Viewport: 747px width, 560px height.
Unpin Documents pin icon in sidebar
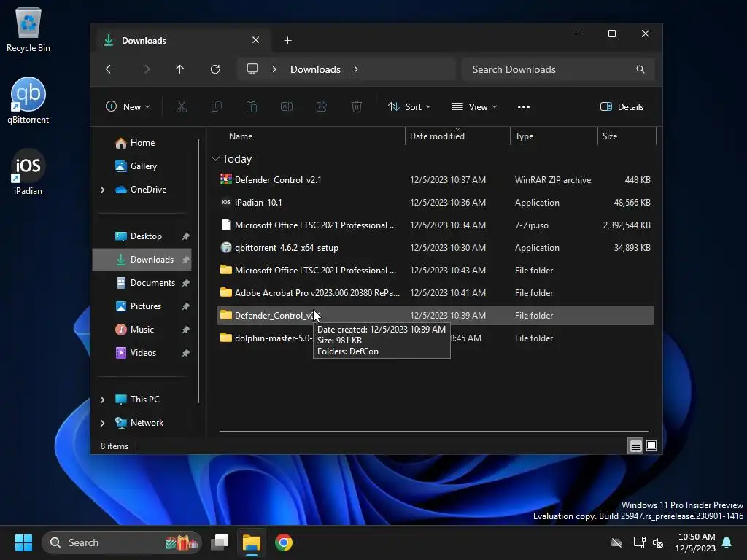186,283
